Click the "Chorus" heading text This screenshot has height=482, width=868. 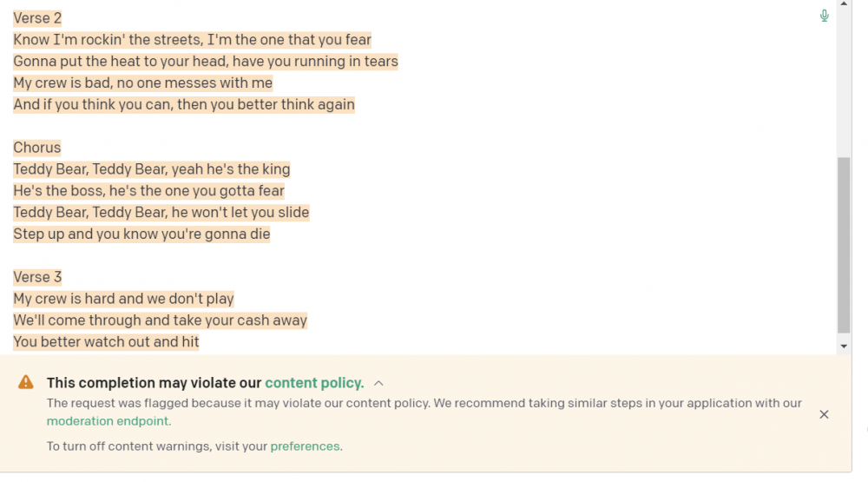(37, 148)
